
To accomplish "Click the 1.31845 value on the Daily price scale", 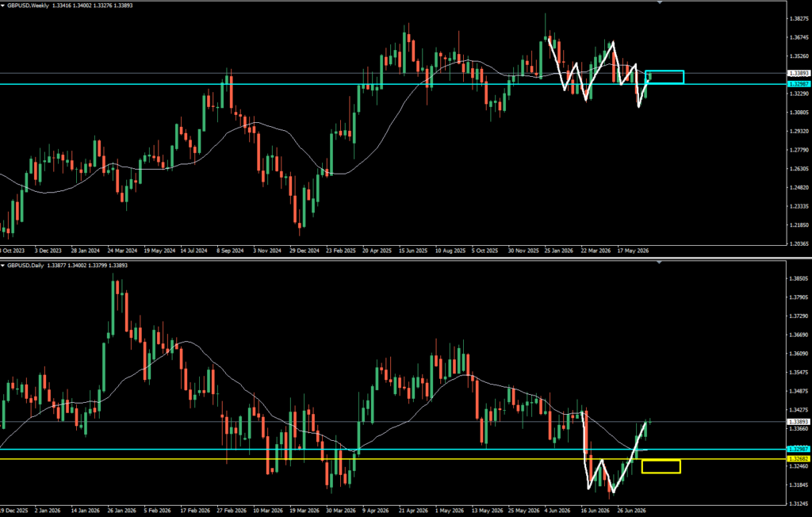I will [x=799, y=485].
